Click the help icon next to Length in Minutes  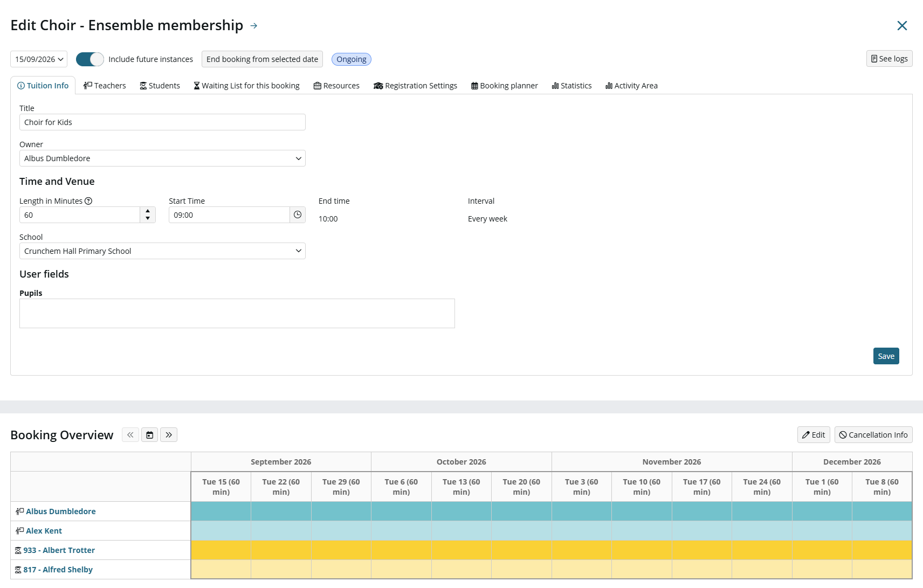pyautogui.click(x=88, y=201)
